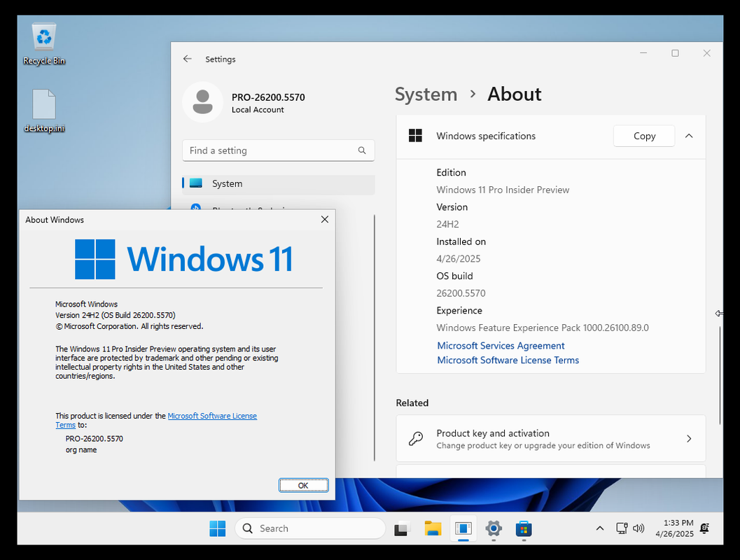Image resolution: width=740 pixels, height=560 pixels.
Task: Click System in the breadcrumb header
Action: 426,94
